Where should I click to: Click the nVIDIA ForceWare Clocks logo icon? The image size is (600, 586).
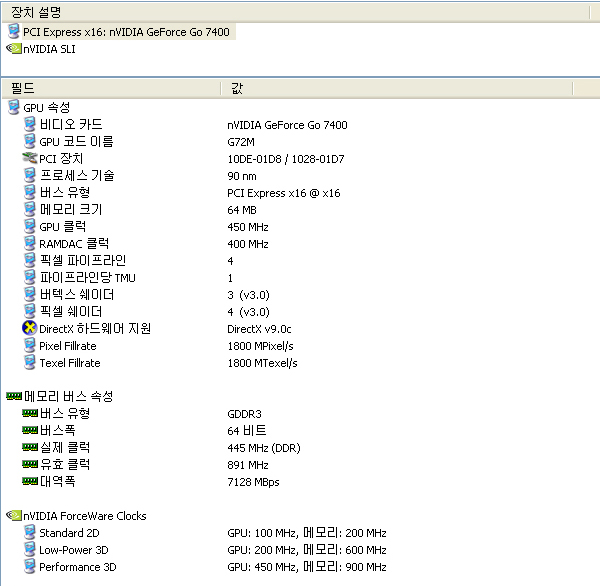tap(14, 515)
